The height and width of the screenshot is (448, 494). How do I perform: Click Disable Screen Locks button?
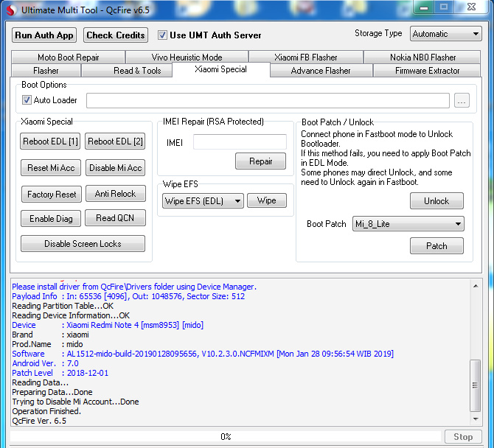tap(83, 244)
